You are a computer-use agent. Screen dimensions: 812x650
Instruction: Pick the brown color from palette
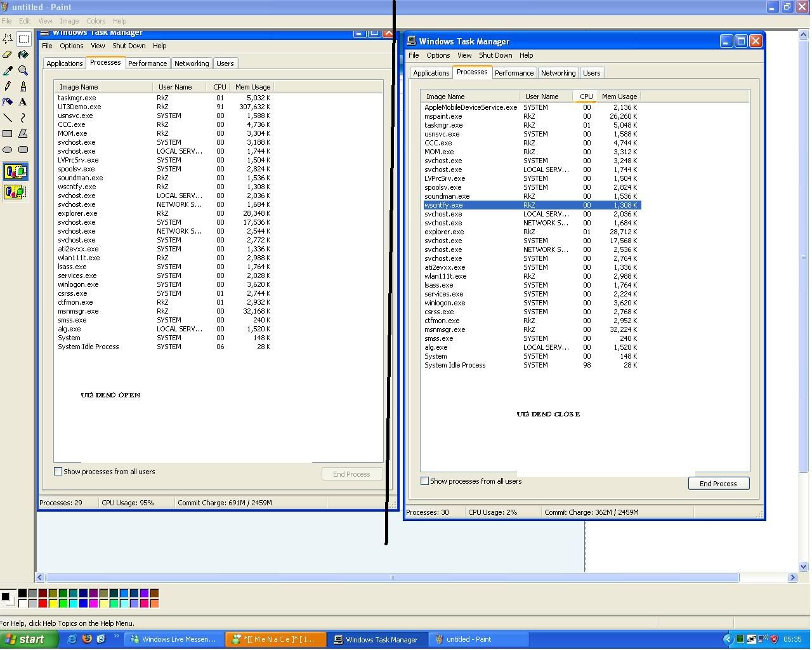(x=154, y=593)
